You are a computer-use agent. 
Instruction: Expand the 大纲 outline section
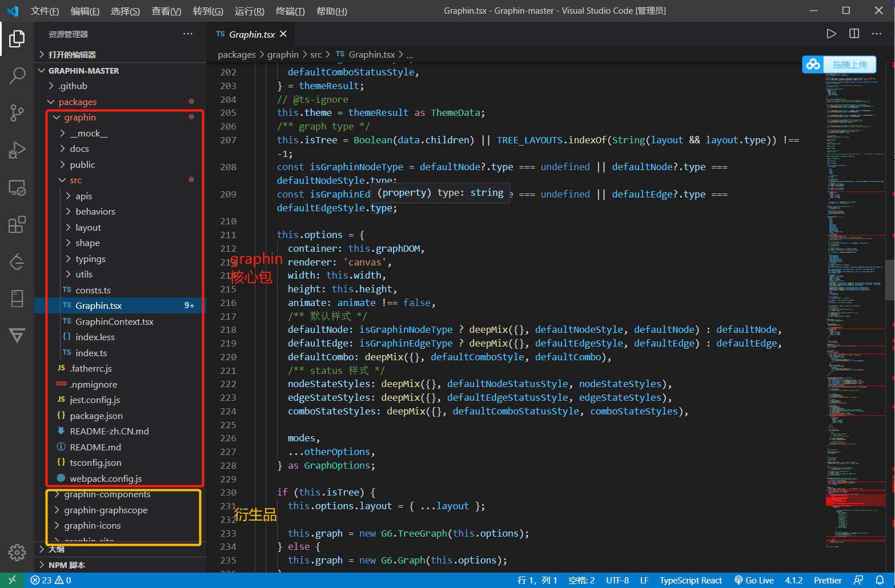click(x=120, y=549)
